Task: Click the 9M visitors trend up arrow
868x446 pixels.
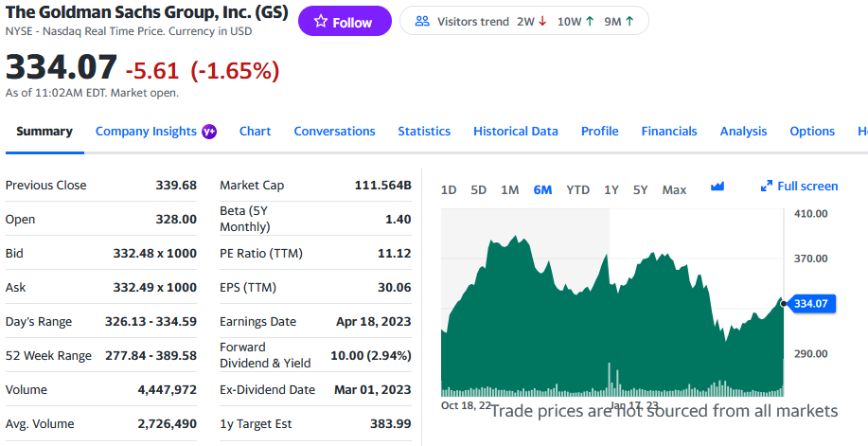Action: [x=629, y=22]
